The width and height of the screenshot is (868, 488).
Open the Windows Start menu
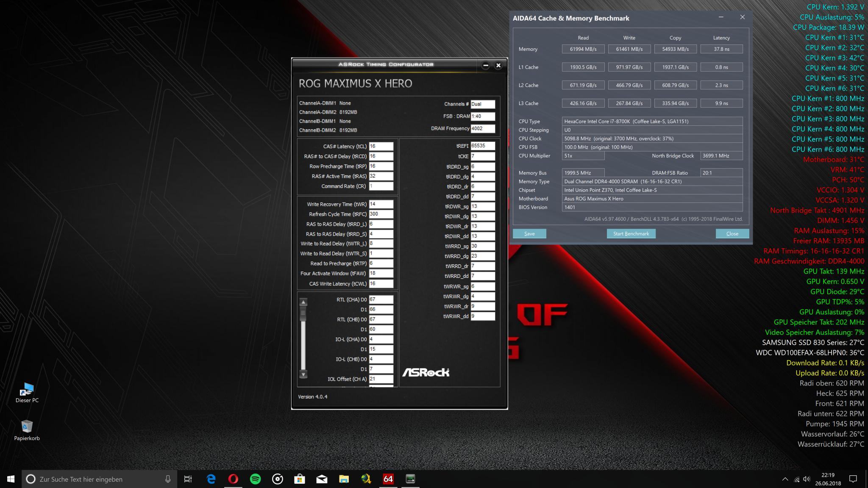click(x=11, y=479)
